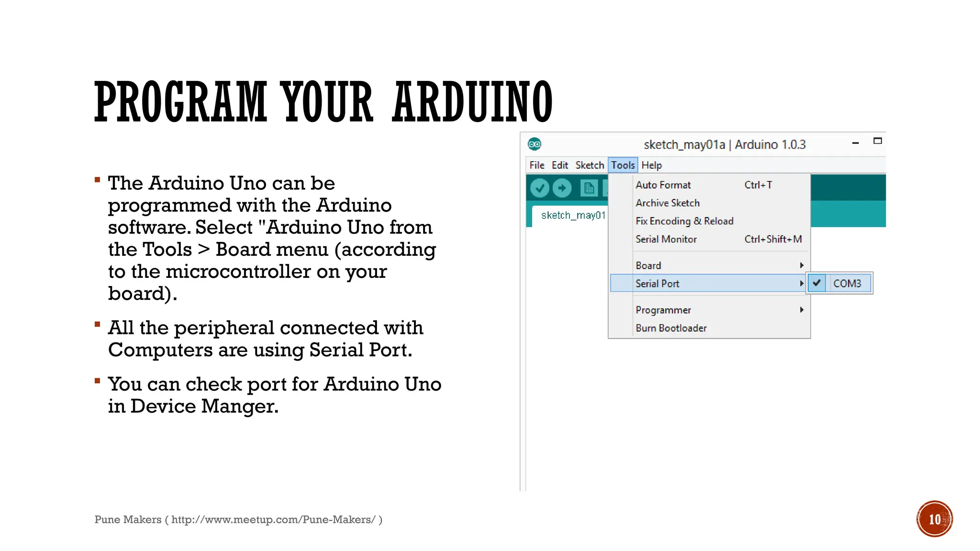
Task: Click Burn Bootloader entry
Action: (671, 328)
